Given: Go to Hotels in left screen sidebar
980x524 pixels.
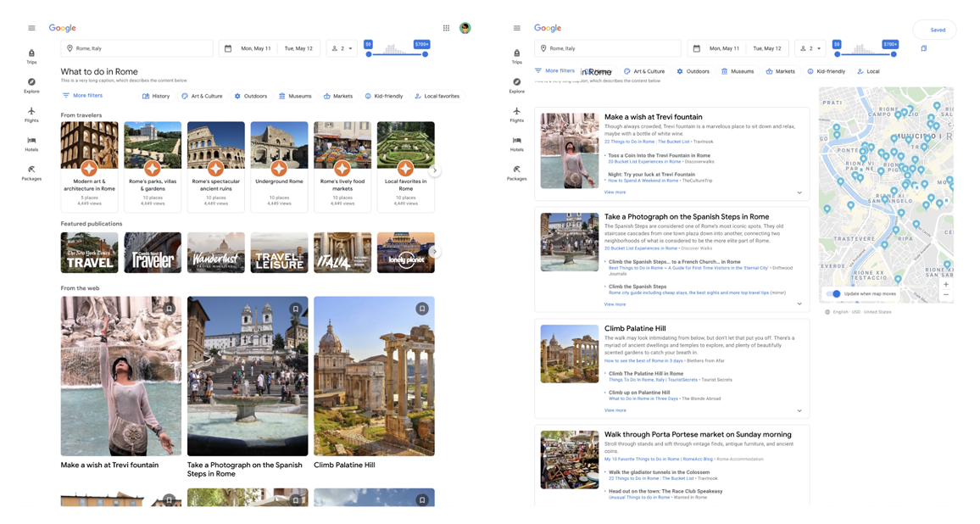Looking at the screenshot, I should [x=31, y=144].
